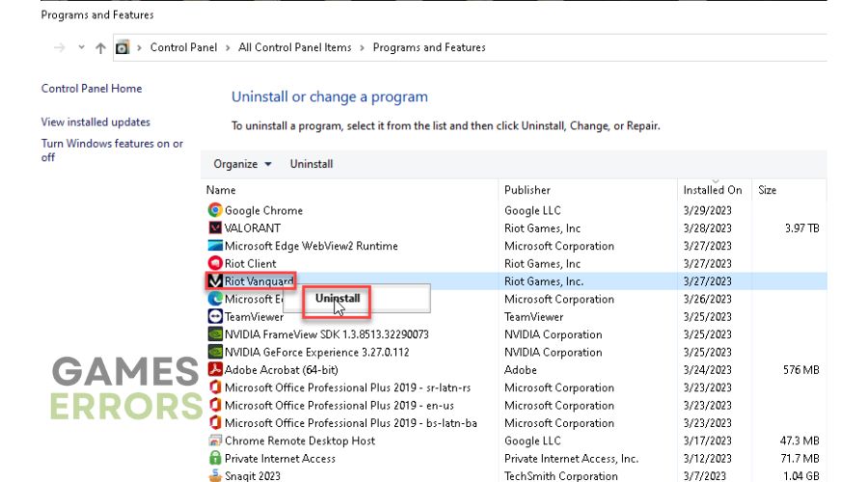
Task: Click the Chrome Remote Desktop Host icon
Action: coord(215,441)
